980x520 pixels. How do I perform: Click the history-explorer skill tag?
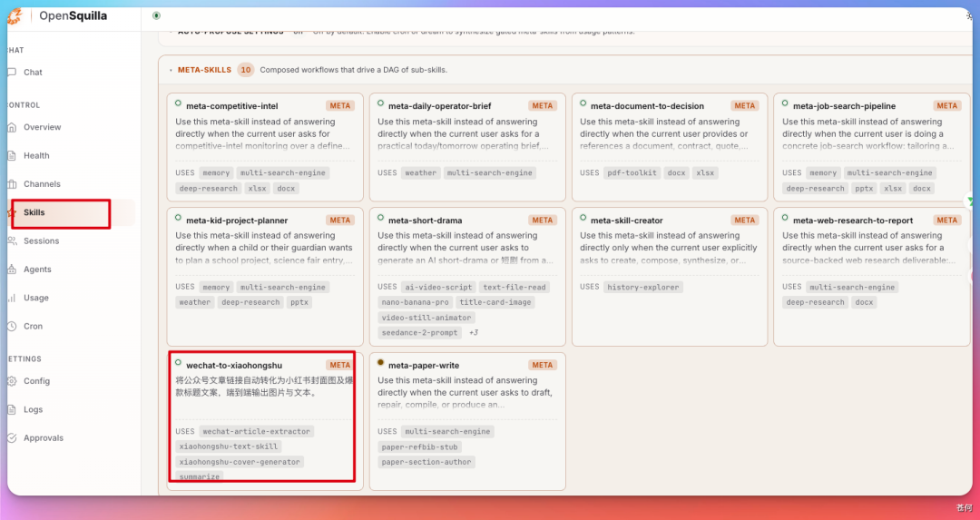tap(643, 287)
